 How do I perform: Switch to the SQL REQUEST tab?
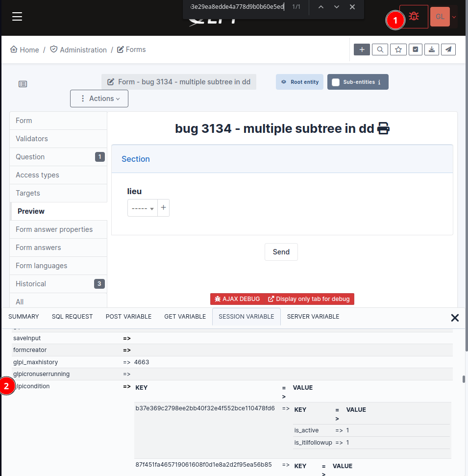[72, 317]
